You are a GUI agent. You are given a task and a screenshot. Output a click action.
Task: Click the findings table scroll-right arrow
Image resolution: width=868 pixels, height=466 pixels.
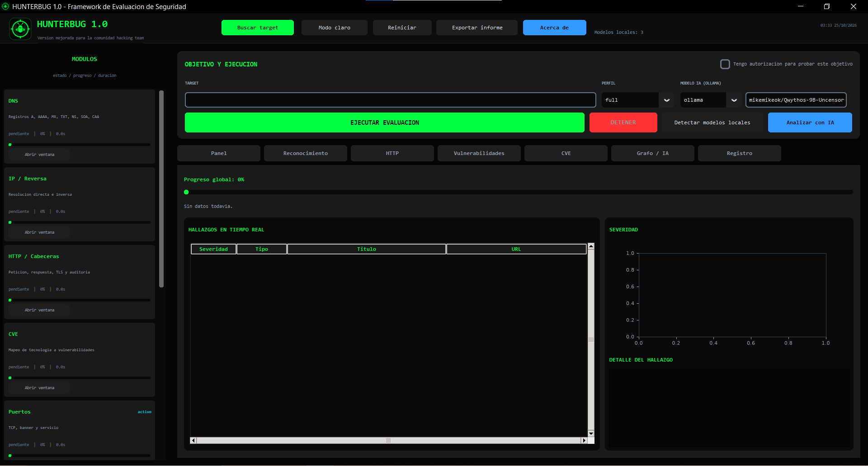tap(584, 440)
